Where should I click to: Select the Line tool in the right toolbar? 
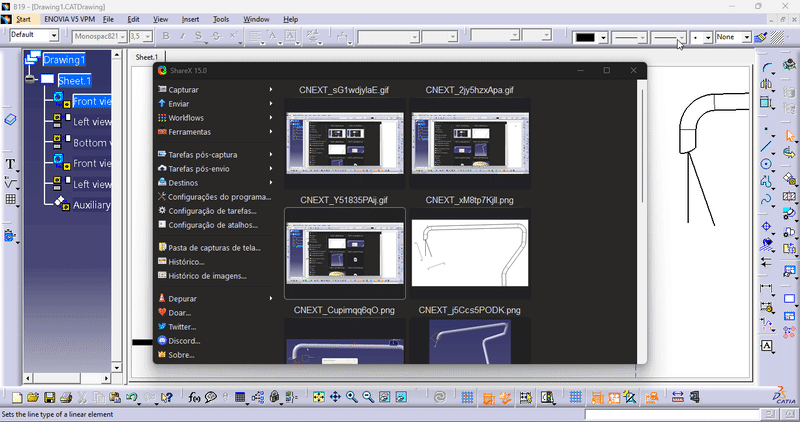[766, 147]
